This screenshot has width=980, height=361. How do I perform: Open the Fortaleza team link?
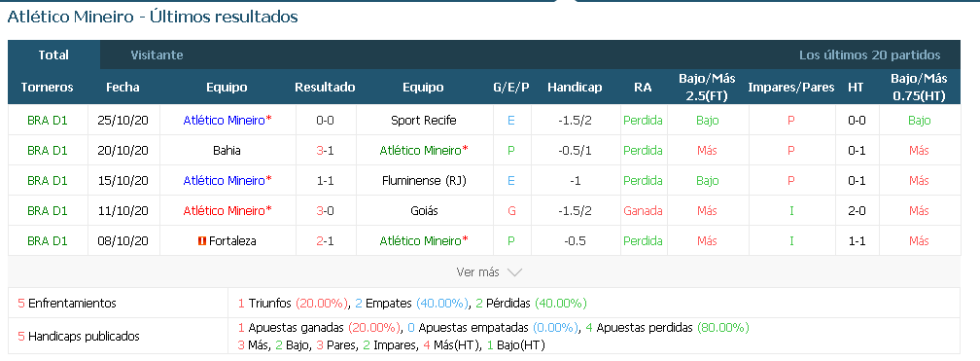[232, 241]
